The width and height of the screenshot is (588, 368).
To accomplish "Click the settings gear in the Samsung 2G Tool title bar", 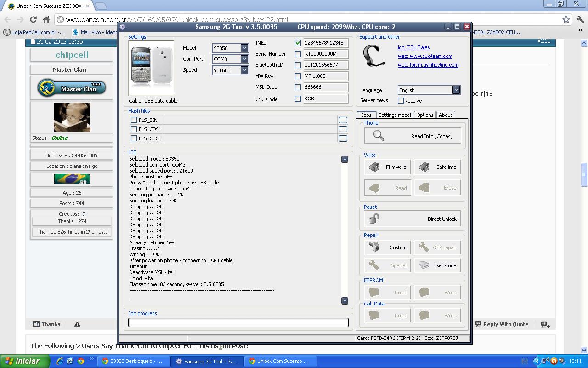I will click(x=123, y=27).
